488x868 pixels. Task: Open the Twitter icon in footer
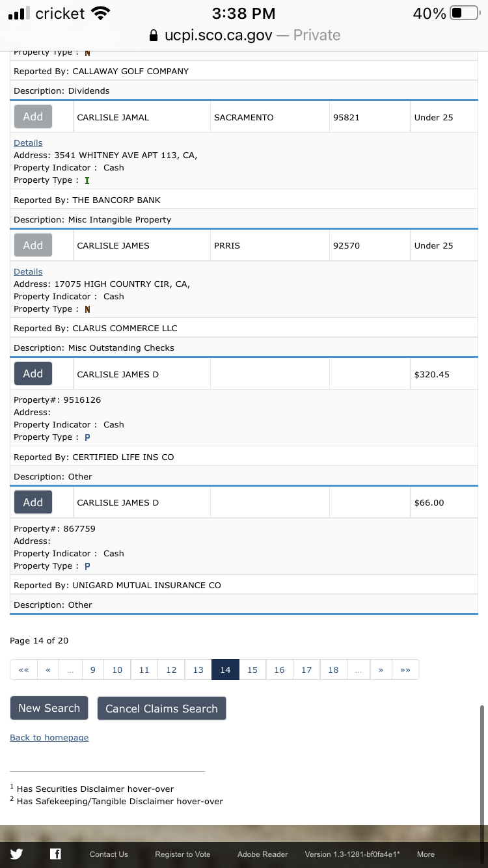coord(16,854)
